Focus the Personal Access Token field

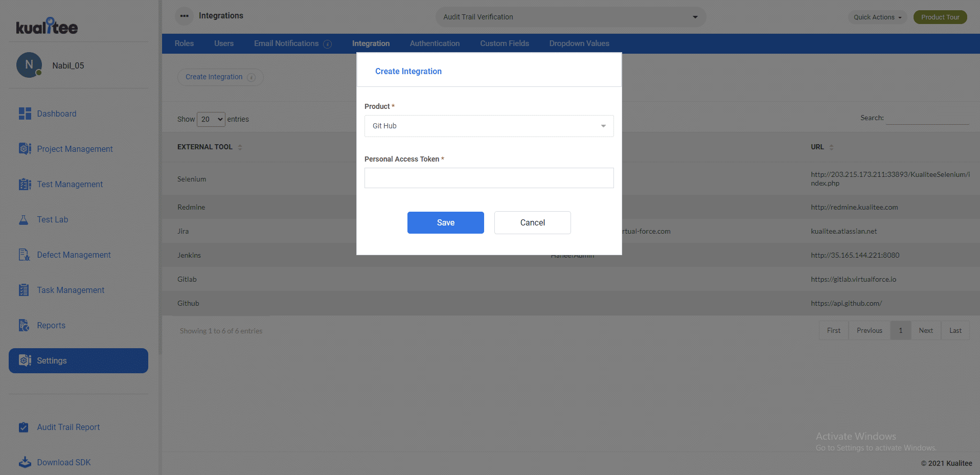(489, 178)
